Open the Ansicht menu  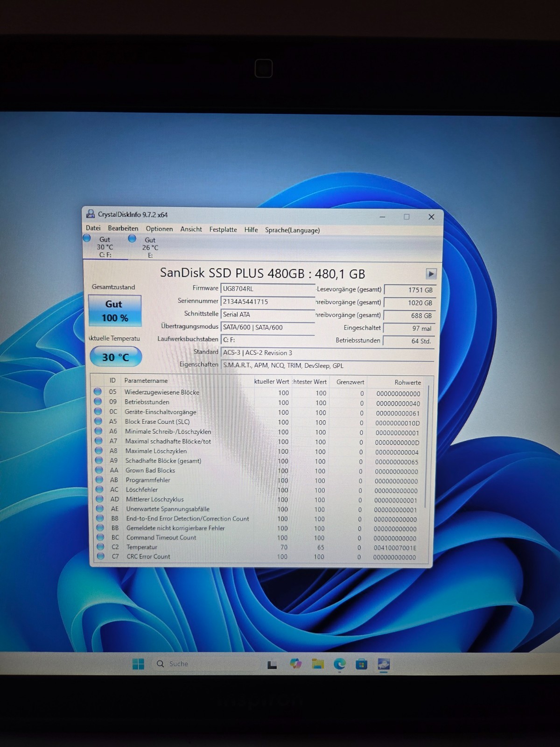[x=191, y=229]
